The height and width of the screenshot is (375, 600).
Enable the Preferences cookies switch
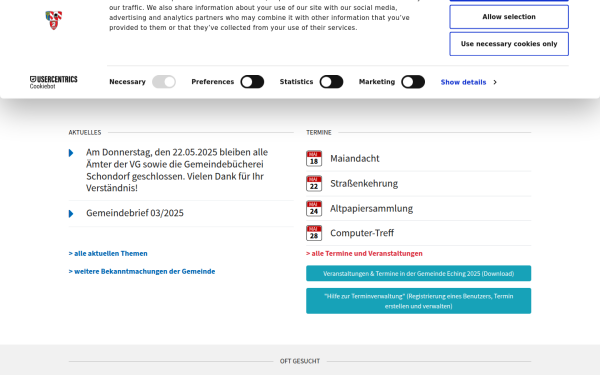point(252,82)
